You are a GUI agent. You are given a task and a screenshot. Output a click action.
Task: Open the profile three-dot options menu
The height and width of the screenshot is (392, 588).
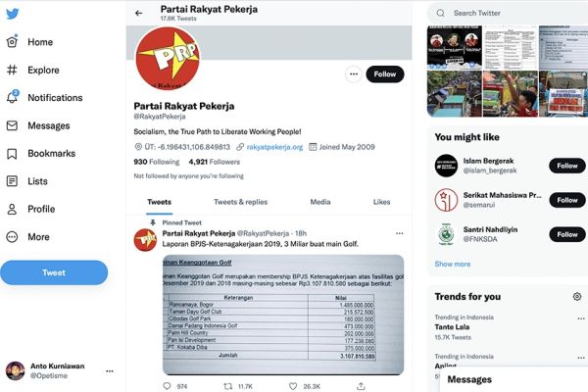[x=354, y=73]
